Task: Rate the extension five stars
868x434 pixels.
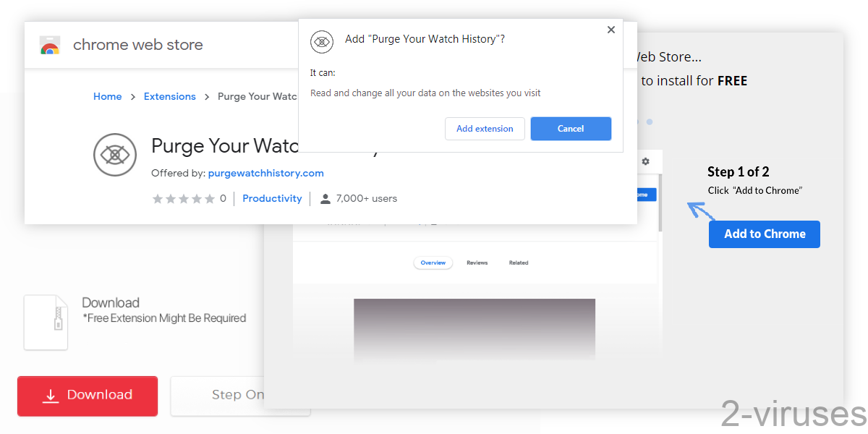Action: click(x=209, y=198)
